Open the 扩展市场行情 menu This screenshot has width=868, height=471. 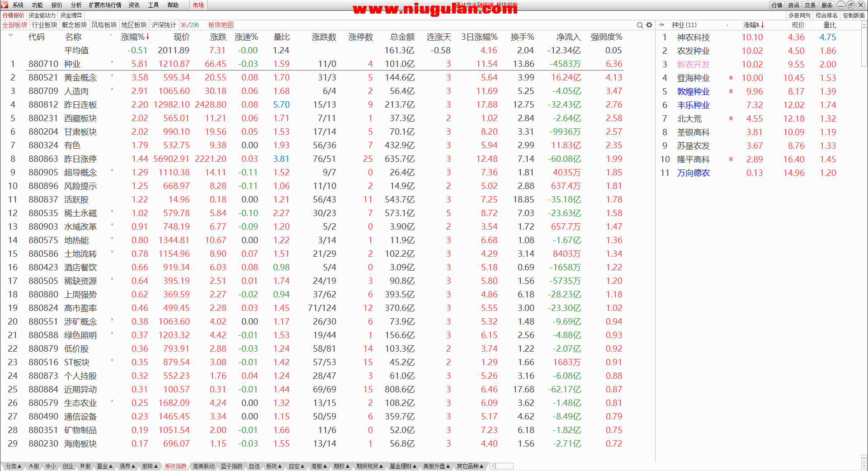pos(105,5)
